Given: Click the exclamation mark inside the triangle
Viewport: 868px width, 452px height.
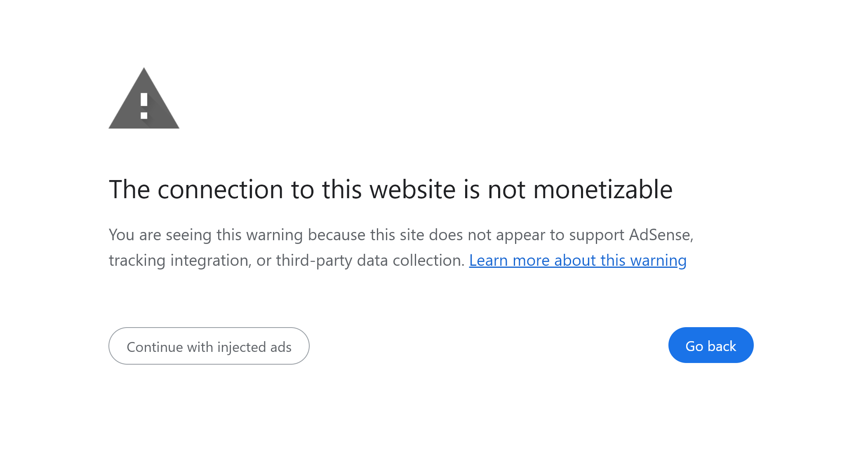Looking at the screenshot, I should 144,106.
